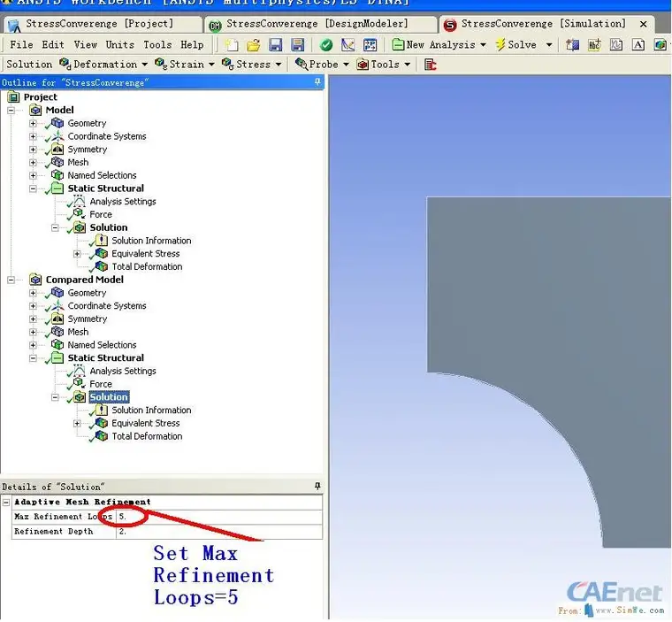This screenshot has width=672, height=622.
Task: Select Equivalent Stress under Compared Model
Action: (146, 423)
